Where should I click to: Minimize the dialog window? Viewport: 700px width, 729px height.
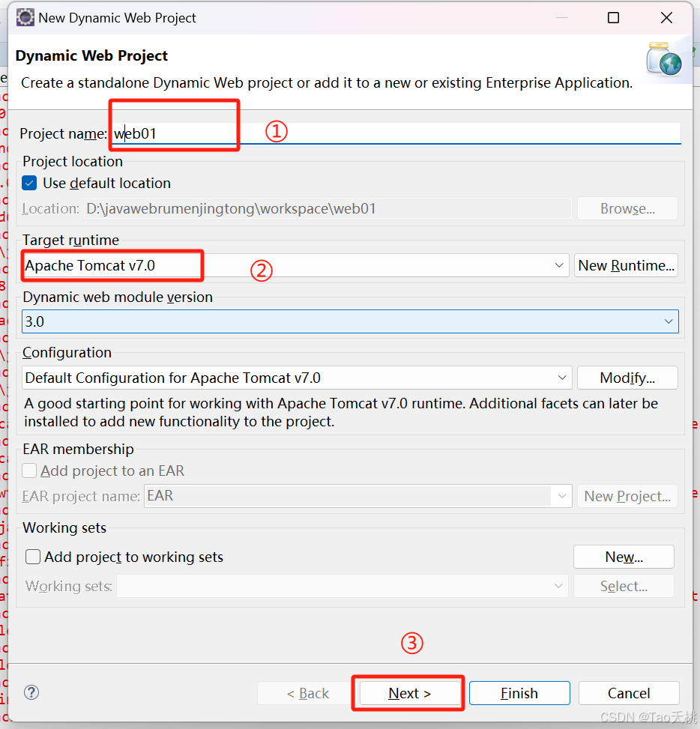[561, 18]
